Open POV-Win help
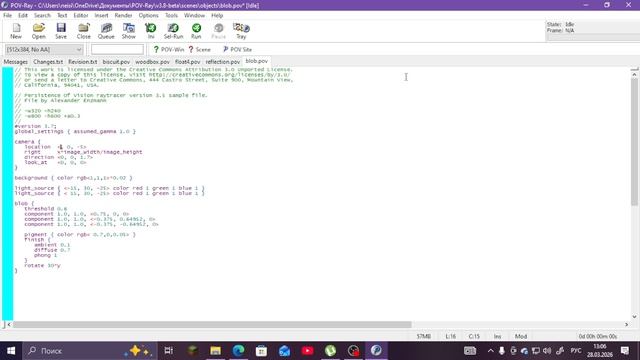Screen dimensions: 640x360 pyautogui.click(x=169, y=49)
